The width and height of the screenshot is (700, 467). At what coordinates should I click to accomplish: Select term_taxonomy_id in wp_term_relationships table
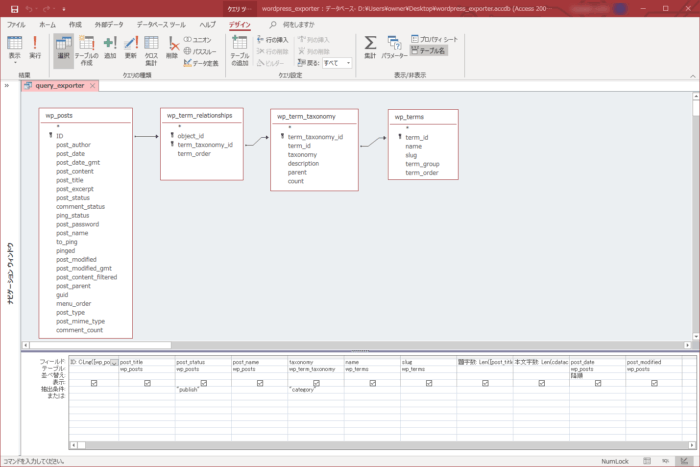(x=205, y=145)
